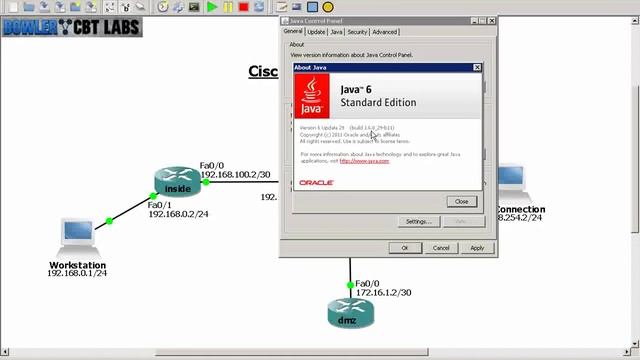Reload all devices icon
Screen dimensions: 640x360
tap(259, 7)
